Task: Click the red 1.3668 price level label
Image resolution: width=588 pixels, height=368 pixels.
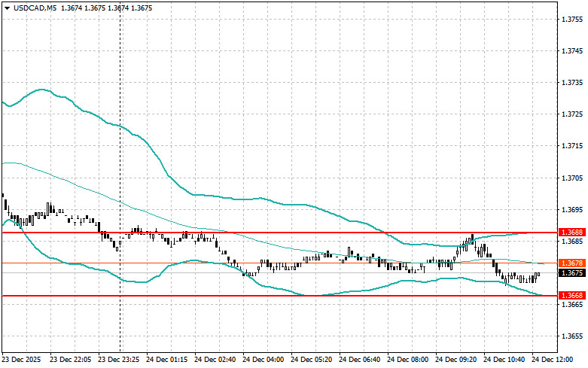Action: pos(572,296)
